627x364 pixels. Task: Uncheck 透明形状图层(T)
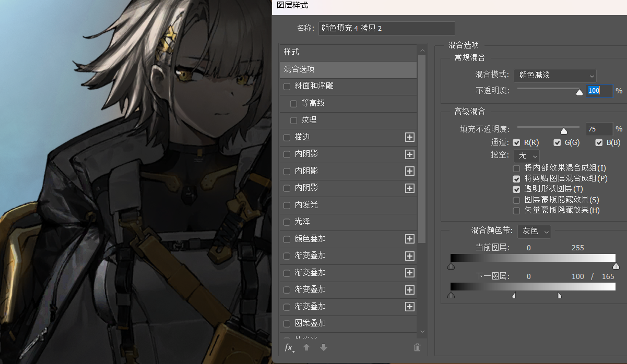pyautogui.click(x=516, y=189)
